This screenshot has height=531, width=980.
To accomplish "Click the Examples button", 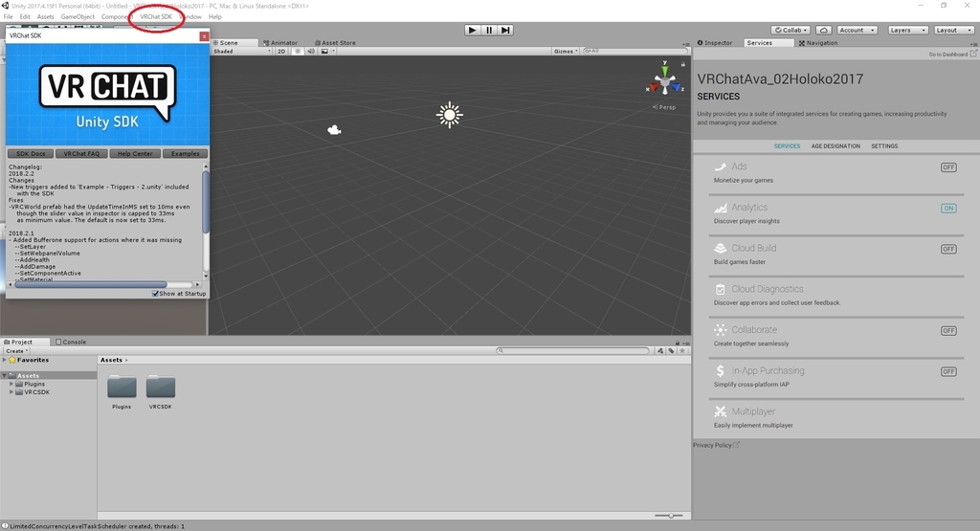I will (x=185, y=154).
